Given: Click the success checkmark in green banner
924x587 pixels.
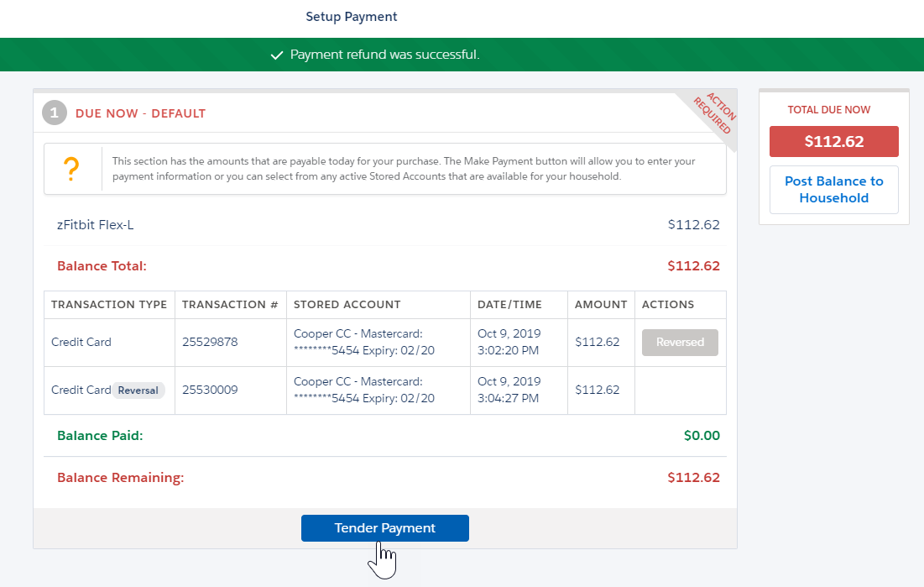Looking at the screenshot, I should [x=277, y=55].
